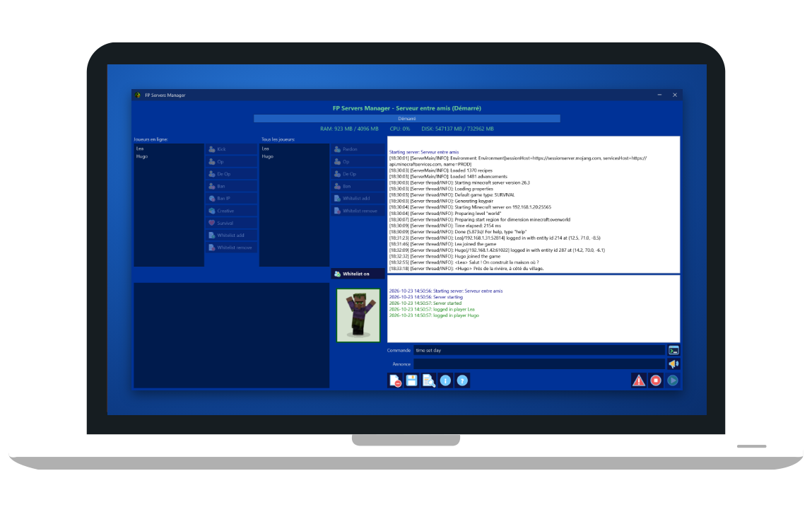The width and height of the screenshot is (812, 512).
Task: Click Whitelist remove beside Tous les joueurs list
Action: pyautogui.click(x=358, y=211)
